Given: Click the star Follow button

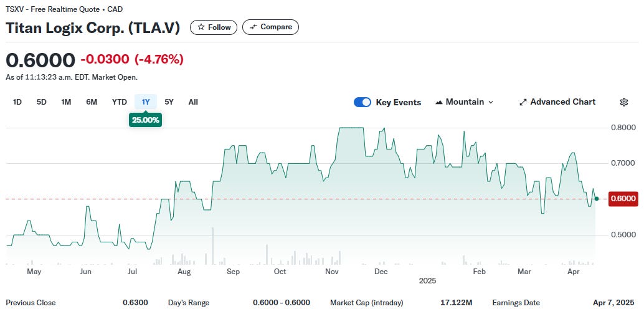Looking at the screenshot, I should 214,27.
